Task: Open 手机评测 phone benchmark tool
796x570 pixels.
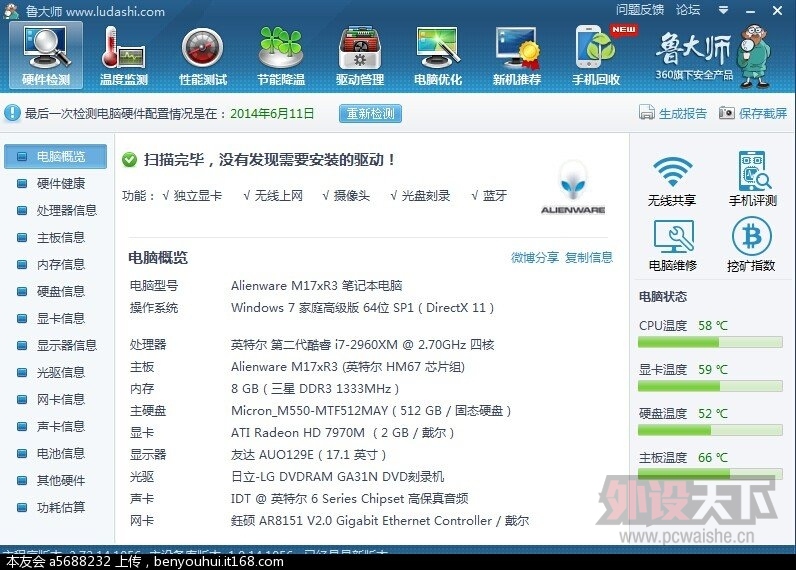Action: pyautogui.click(x=752, y=180)
